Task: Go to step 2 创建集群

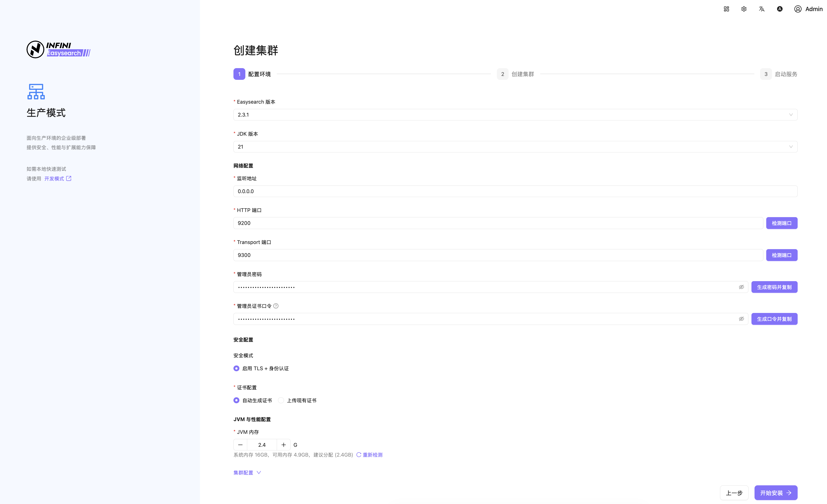Action: [516, 74]
